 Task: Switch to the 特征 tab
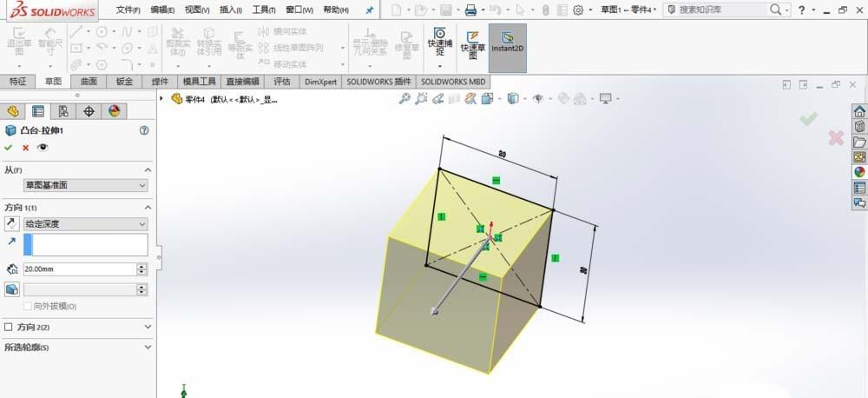[17, 82]
